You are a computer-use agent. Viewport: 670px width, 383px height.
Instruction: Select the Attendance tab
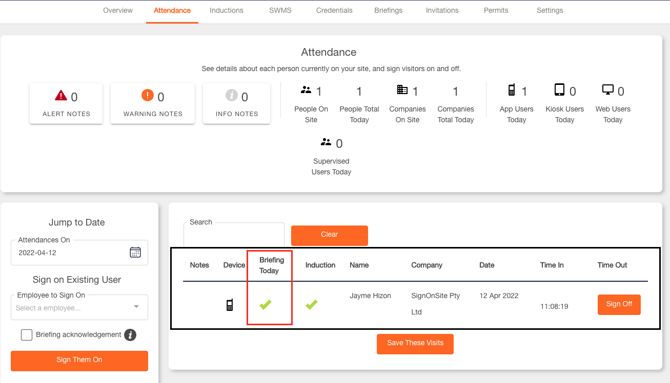tap(172, 10)
